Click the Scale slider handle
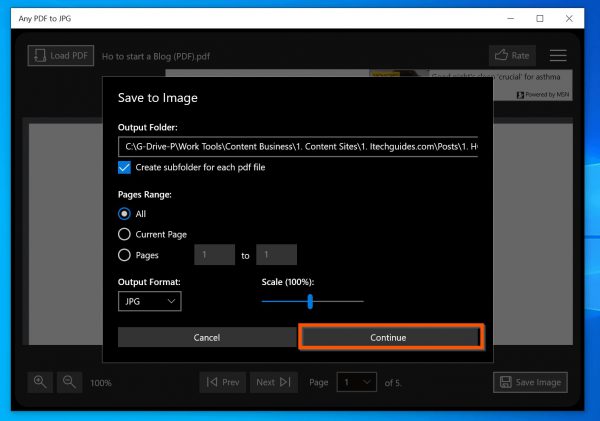The width and height of the screenshot is (600, 421). pyautogui.click(x=311, y=301)
